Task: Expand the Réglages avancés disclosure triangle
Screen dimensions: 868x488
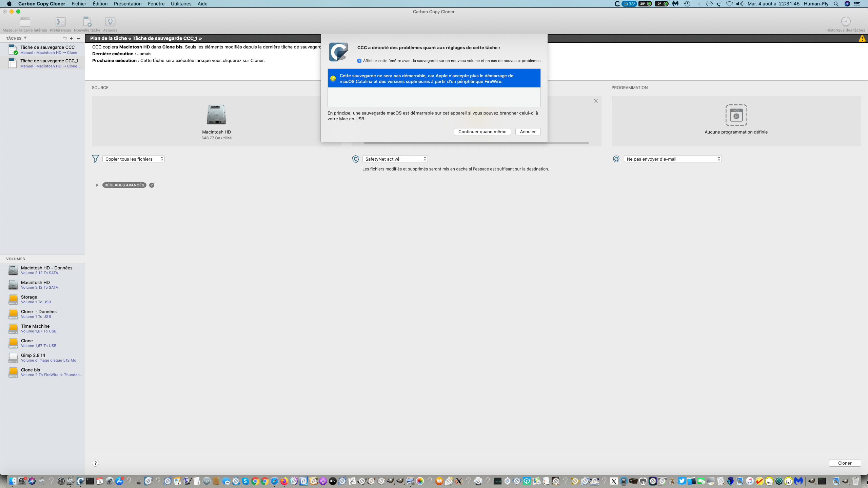Action: pyautogui.click(x=97, y=185)
